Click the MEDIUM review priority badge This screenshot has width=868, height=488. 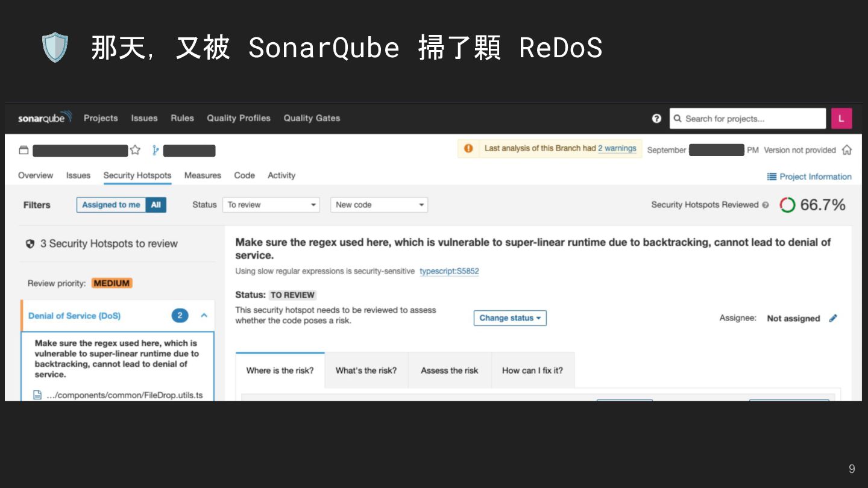click(112, 283)
